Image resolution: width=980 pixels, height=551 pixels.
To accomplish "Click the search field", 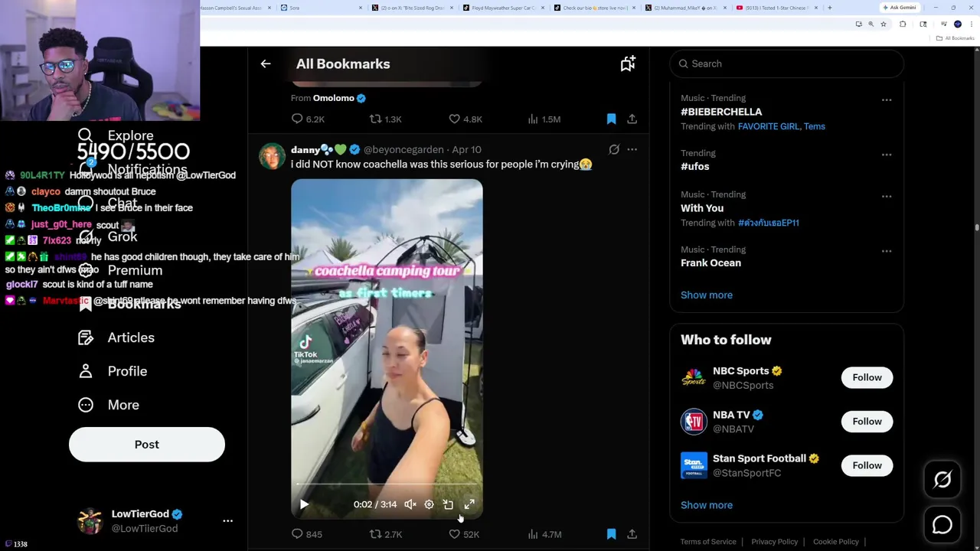I will click(787, 64).
